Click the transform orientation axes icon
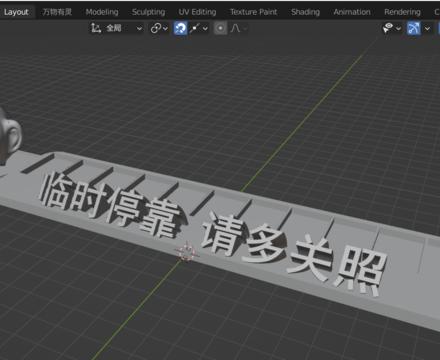 pyautogui.click(x=96, y=28)
